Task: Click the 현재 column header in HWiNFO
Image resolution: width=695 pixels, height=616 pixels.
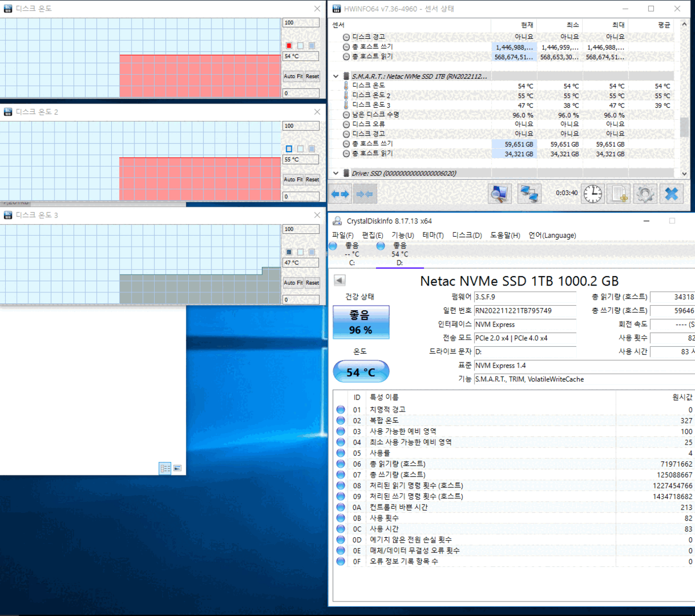Action: [x=514, y=25]
